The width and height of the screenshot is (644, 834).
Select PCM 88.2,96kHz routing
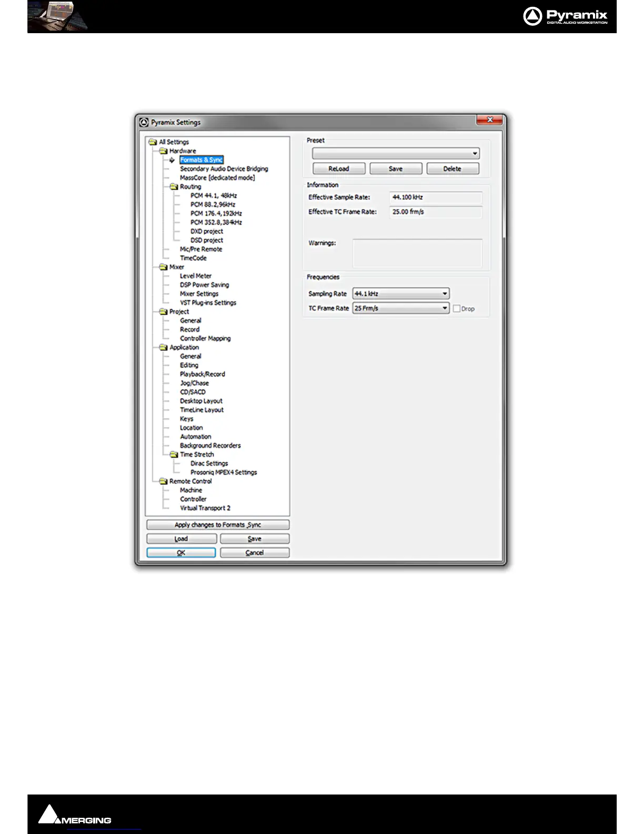pyautogui.click(x=213, y=205)
